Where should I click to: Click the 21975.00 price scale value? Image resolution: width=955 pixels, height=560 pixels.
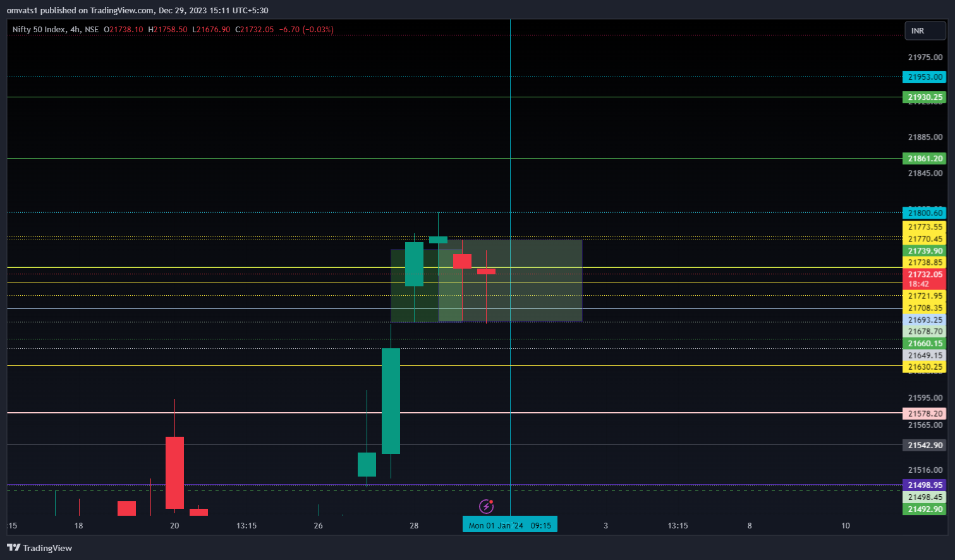point(925,58)
